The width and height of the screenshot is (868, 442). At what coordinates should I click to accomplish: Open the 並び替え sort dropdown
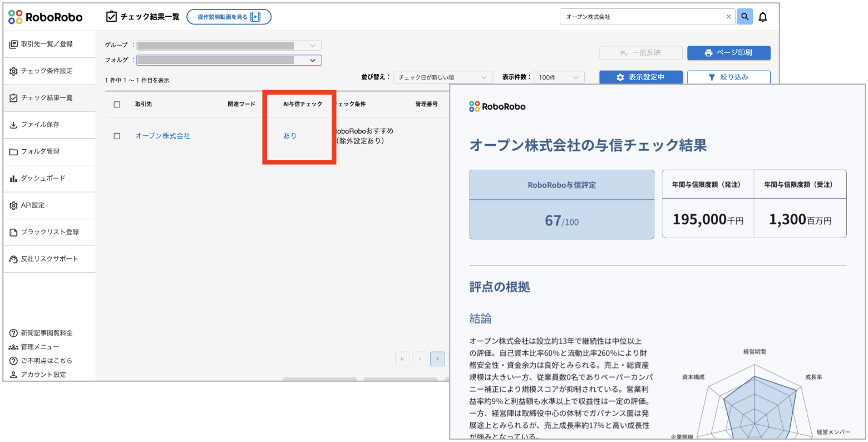click(443, 77)
